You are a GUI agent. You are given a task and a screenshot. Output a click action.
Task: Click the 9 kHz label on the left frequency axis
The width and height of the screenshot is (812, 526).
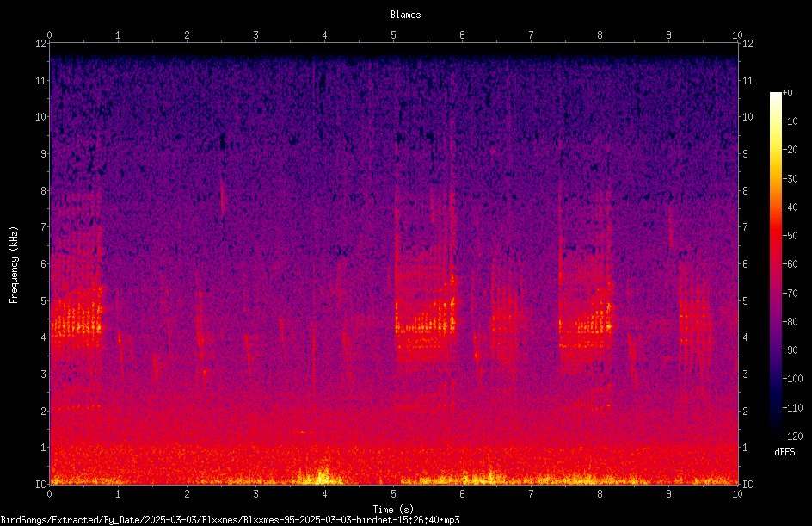(x=44, y=153)
